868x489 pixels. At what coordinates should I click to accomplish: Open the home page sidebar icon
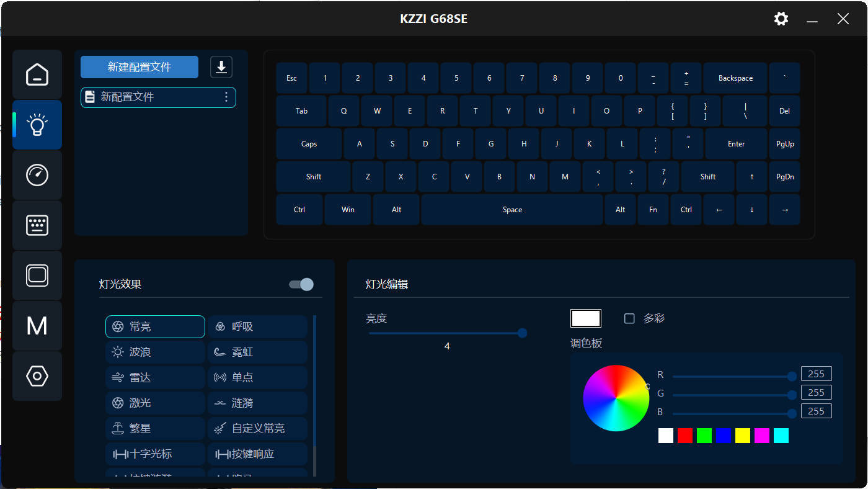pyautogui.click(x=37, y=74)
